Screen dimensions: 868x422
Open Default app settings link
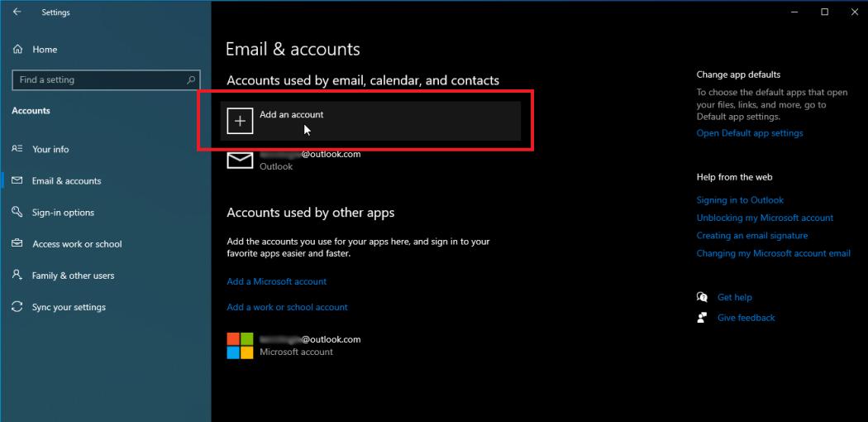[750, 133]
